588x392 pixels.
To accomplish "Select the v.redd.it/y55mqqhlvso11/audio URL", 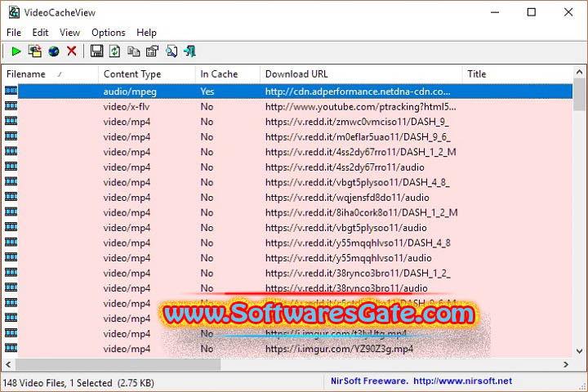I will click(x=349, y=258).
